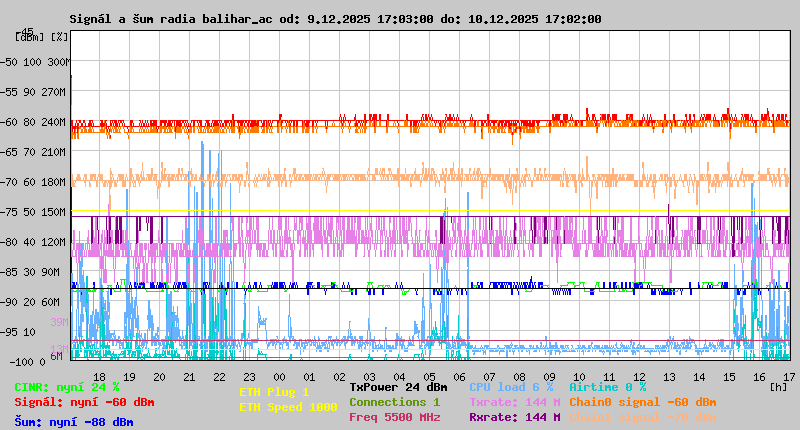Click the purple Rxrate 144 M legend label

click(x=514, y=417)
